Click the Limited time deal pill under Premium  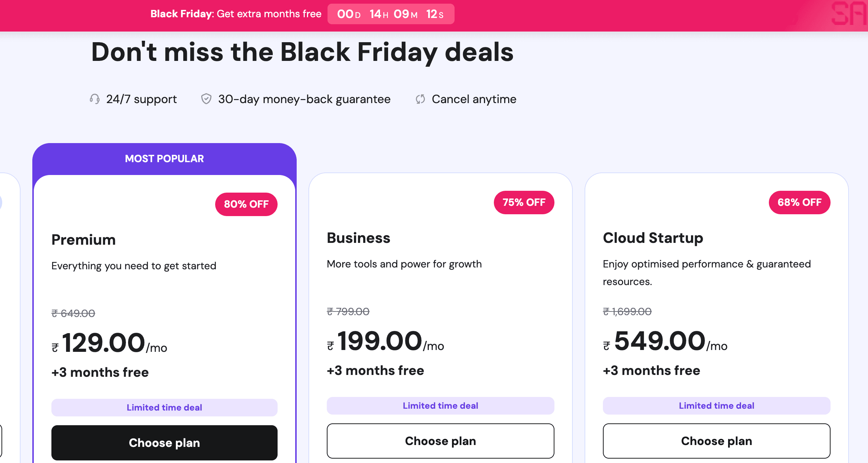tap(164, 407)
